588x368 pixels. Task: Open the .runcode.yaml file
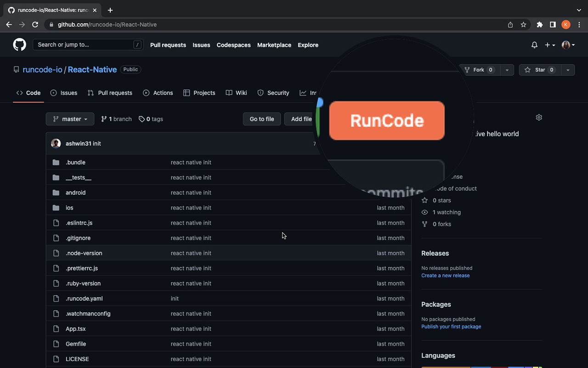[84, 299]
